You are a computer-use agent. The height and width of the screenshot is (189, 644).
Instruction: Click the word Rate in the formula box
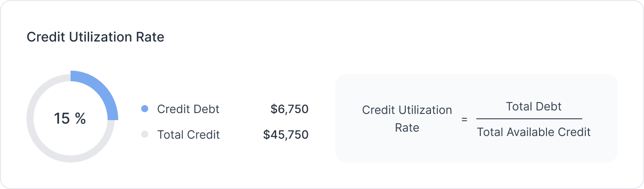pyautogui.click(x=407, y=128)
